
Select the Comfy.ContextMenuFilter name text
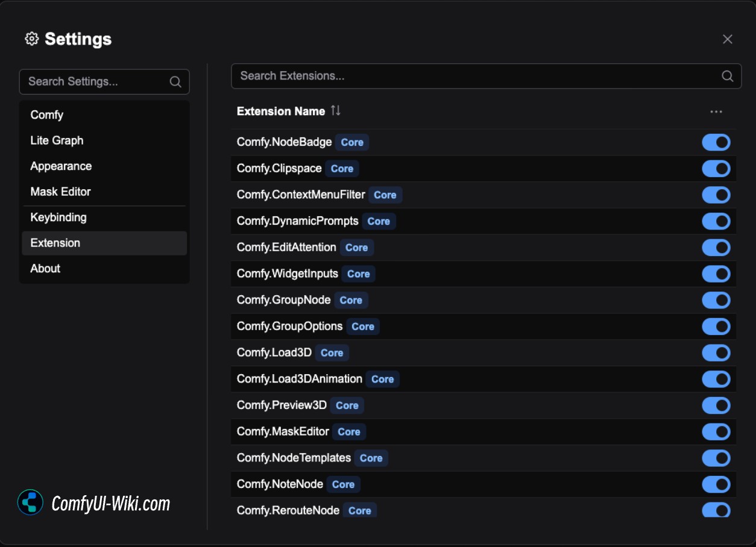301,195
